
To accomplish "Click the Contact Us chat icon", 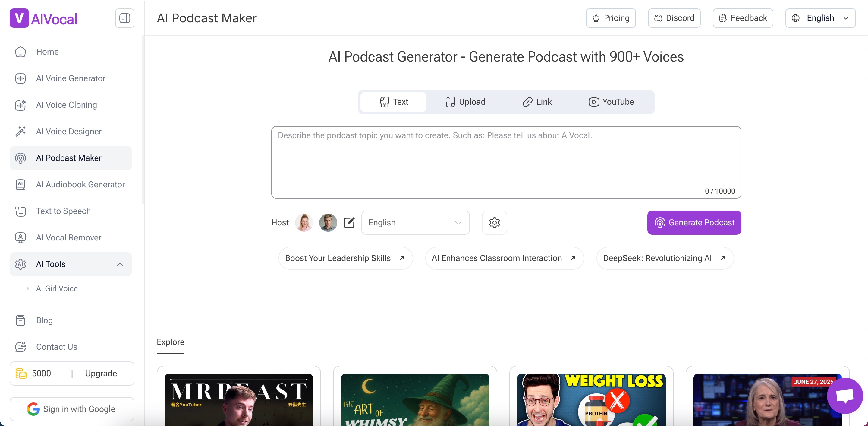I will click(x=20, y=347).
